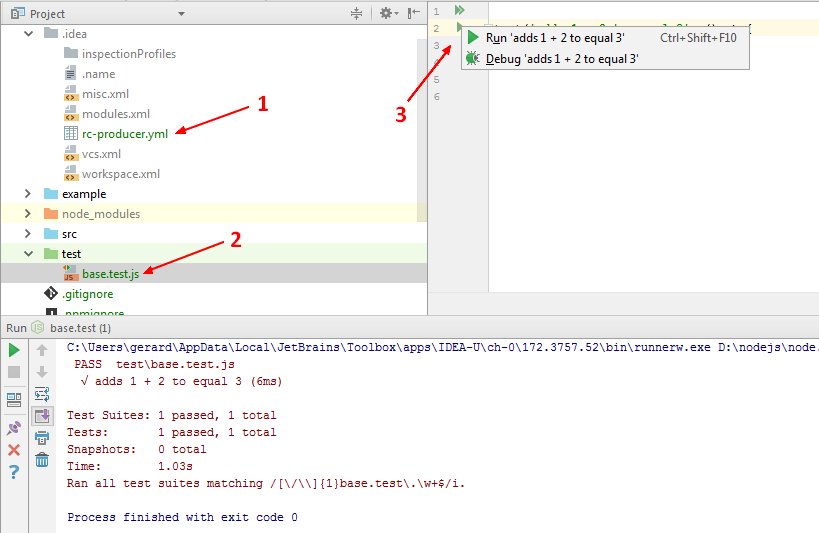
Task: Collapse the test folder
Action: [x=29, y=254]
